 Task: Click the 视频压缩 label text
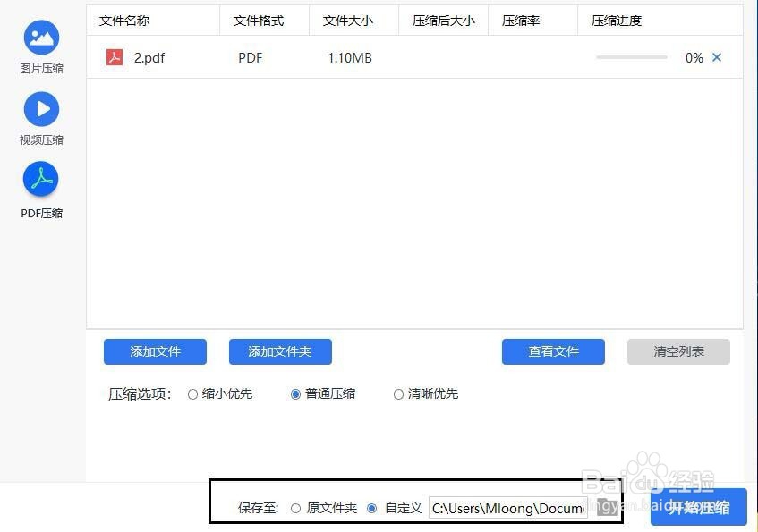tap(41, 140)
